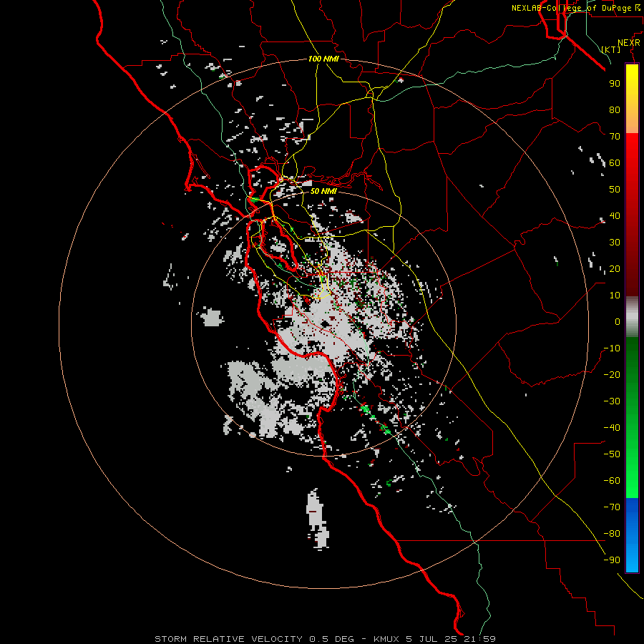Click the -20 scale label
Viewport: 644px width, 644px height.
(612, 375)
